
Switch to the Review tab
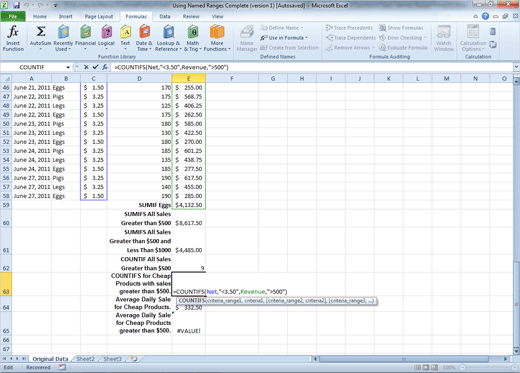point(191,16)
